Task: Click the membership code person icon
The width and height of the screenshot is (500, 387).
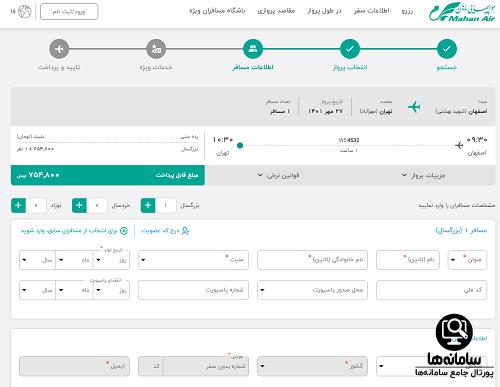Action: pos(186,231)
